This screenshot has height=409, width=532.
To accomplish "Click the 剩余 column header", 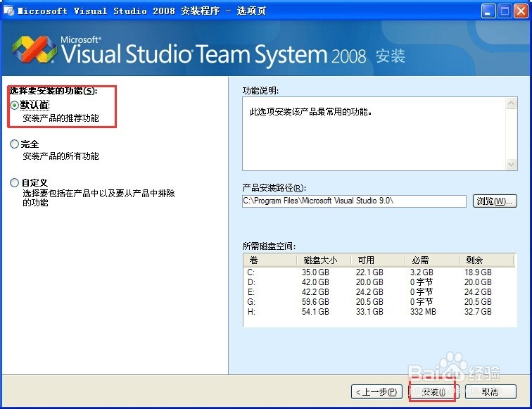I will (x=486, y=260).
